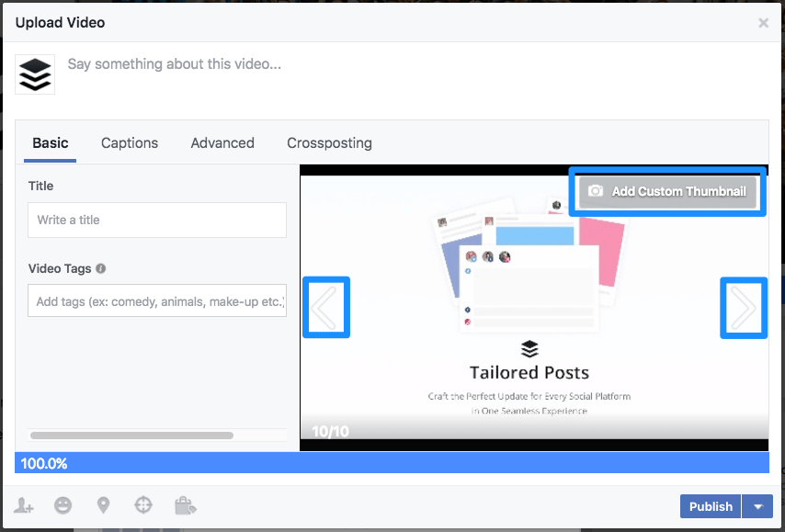Click the video page profile icon

pyautogui.click(x=35, y=74)
